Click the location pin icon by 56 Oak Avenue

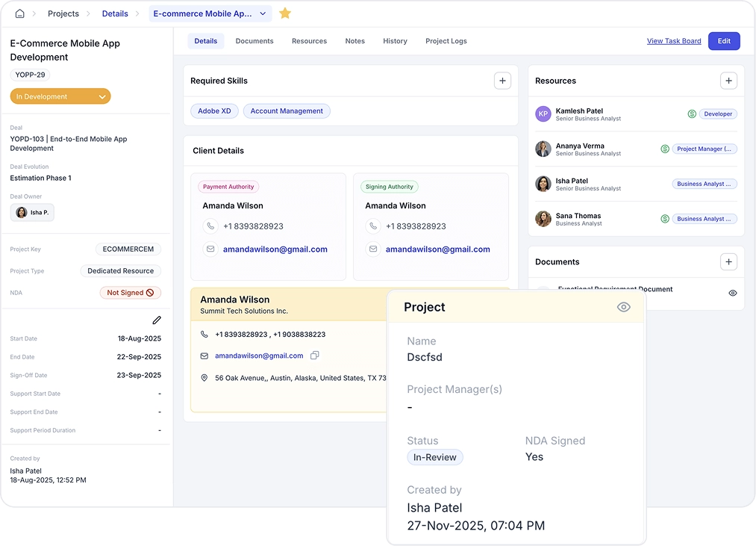click(204, 378)
